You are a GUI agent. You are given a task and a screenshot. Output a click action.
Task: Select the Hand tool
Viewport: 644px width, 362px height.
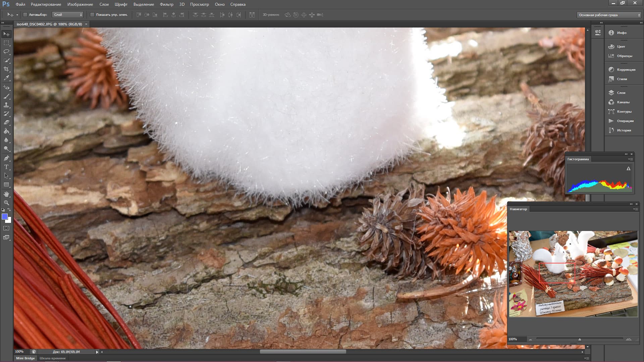[x=6, y=194]
